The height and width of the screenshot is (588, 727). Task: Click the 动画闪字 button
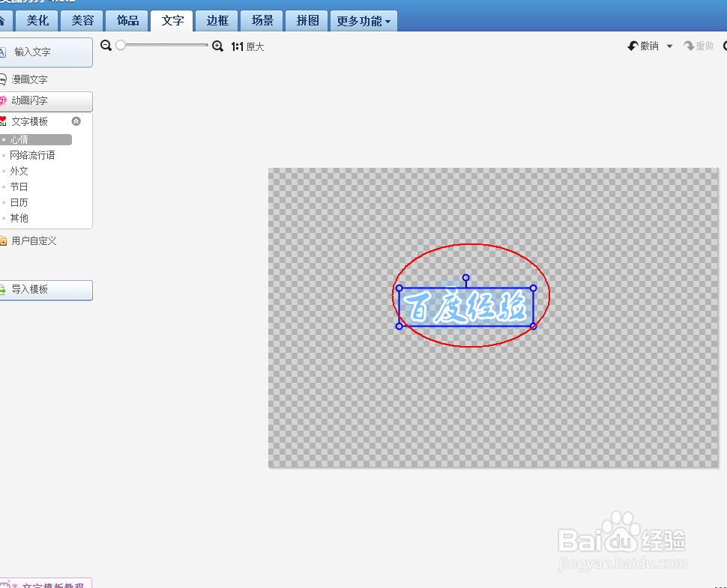click(46, 100)
